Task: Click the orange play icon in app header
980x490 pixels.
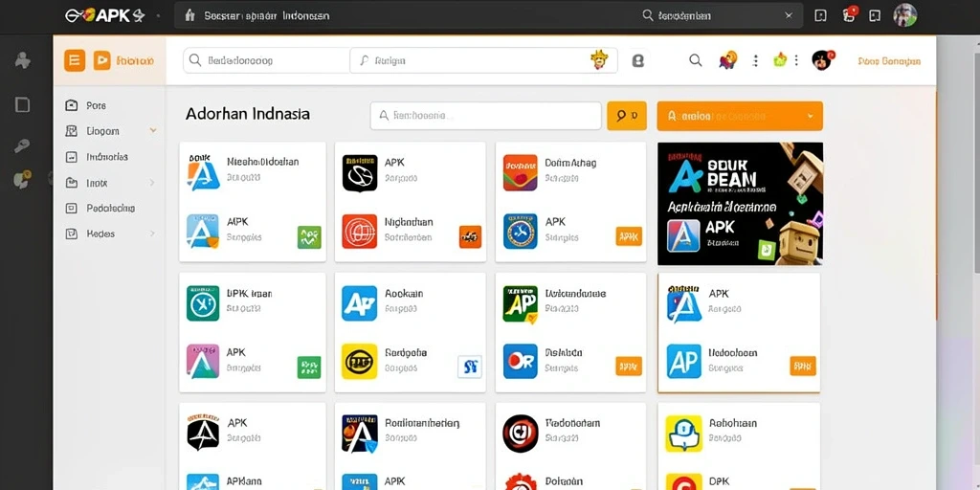Action: point(101,60)
